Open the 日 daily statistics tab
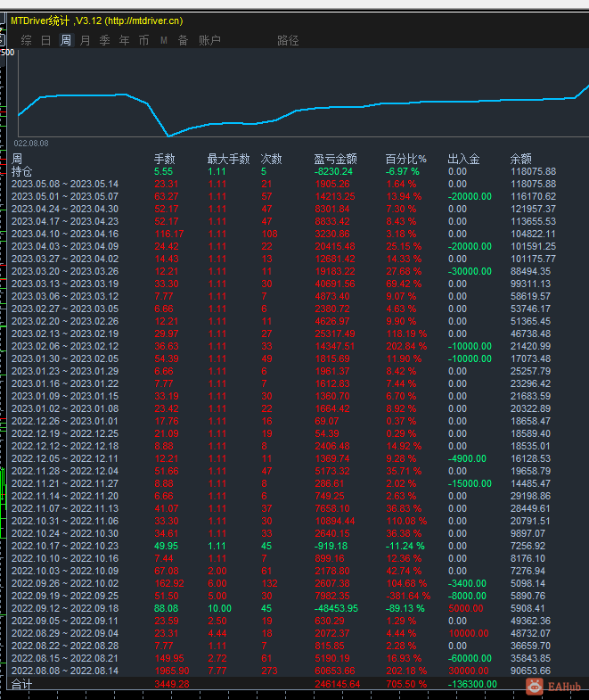The width and height of the screenshot is (589, 700). point(46,40)
